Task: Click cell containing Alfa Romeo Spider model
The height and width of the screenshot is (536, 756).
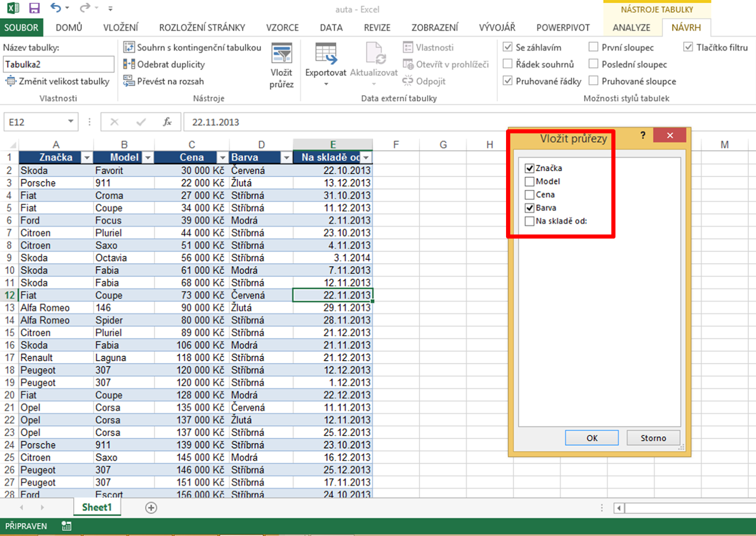Action: pyautogui.click(x=125, y=320)
